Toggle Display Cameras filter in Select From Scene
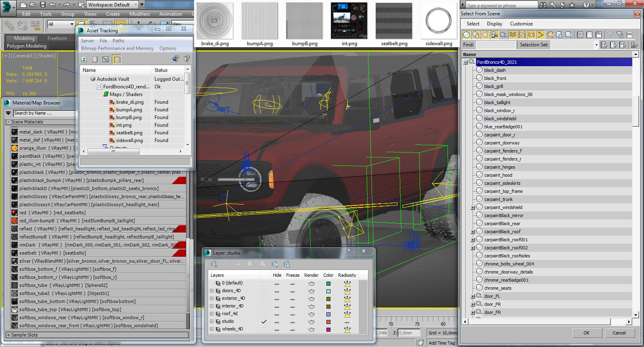The height and width of the screenshot is (347, 644). coord(494,35)
